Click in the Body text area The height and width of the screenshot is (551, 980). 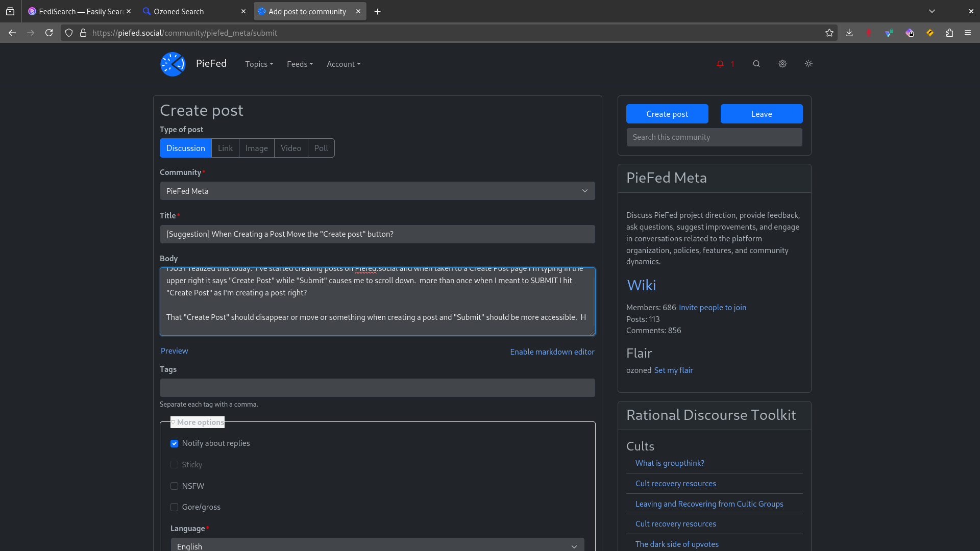pyautogui.click(x=377, y=302)
